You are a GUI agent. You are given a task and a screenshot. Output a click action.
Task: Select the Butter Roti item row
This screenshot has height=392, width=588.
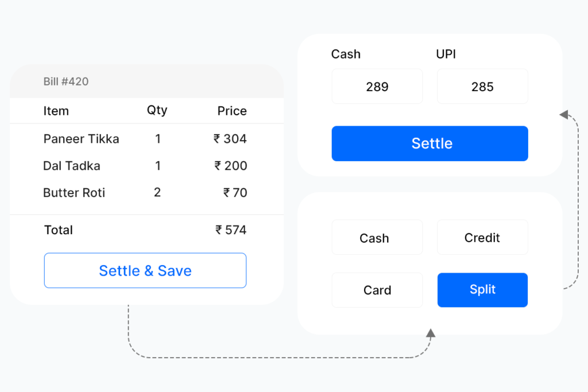[x=145, y=193]
